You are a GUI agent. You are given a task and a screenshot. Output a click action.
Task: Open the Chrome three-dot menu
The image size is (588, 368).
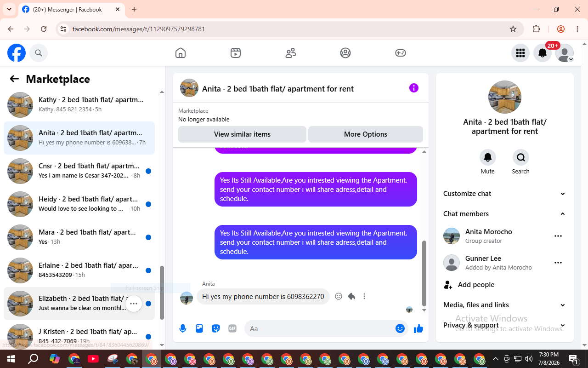[x=577, y=29]
